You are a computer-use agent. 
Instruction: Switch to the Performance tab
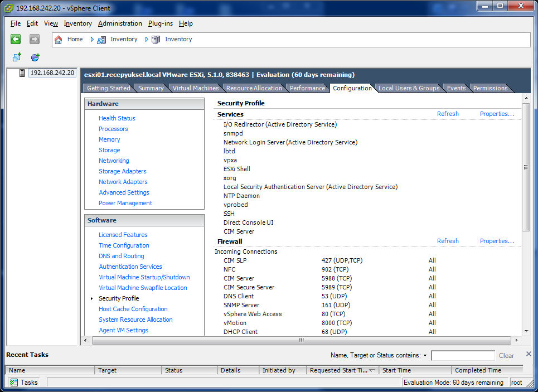tap(307, 88)
